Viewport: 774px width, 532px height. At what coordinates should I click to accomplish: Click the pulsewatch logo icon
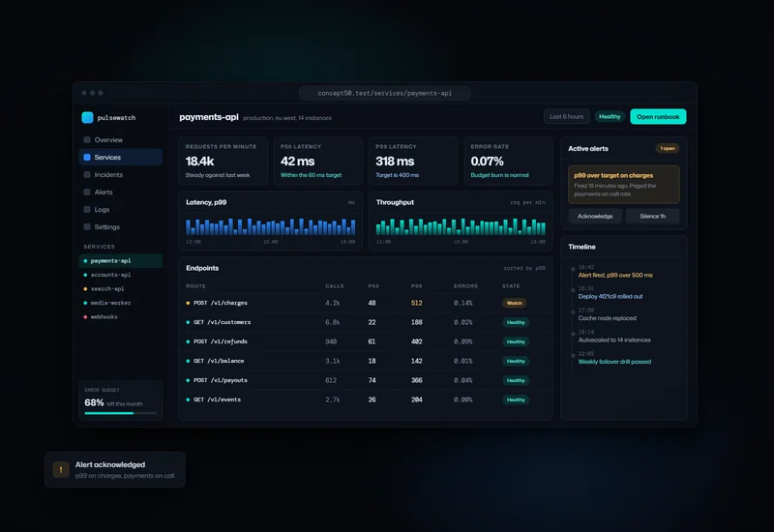point(87,117)
